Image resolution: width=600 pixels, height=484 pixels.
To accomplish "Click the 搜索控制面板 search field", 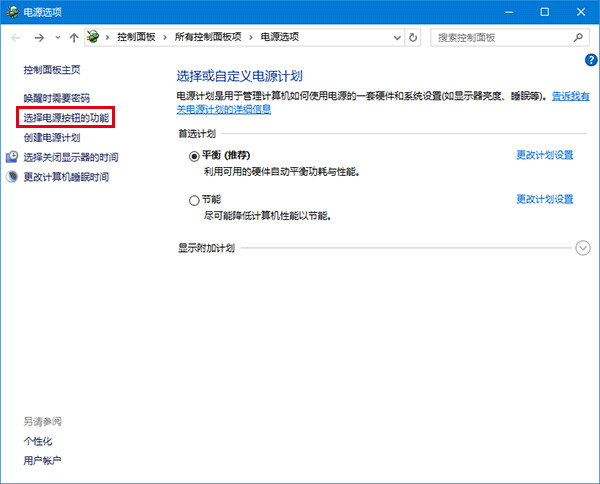I will [x=500, y=37].
